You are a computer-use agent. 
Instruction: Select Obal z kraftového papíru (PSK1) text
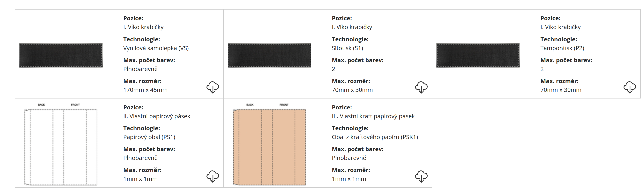(x=375, y=137)
